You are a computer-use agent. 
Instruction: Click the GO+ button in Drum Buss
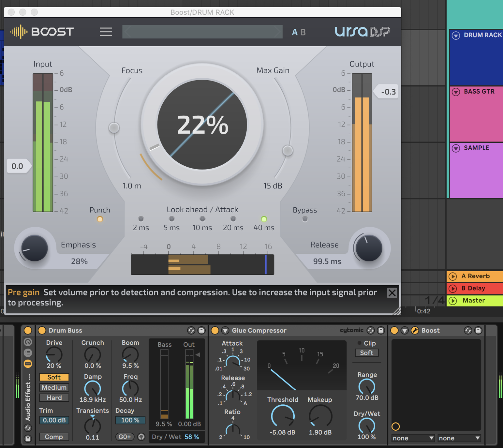(125, 437)
